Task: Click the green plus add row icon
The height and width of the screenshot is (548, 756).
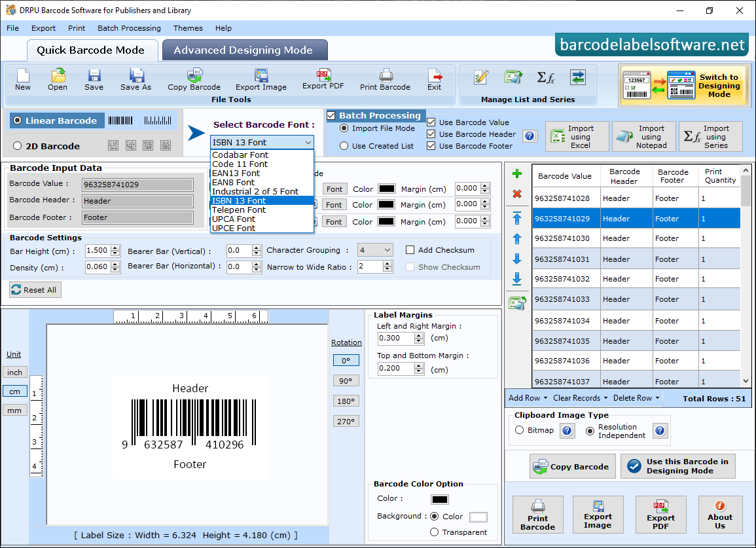Action: tap(517, 174)
